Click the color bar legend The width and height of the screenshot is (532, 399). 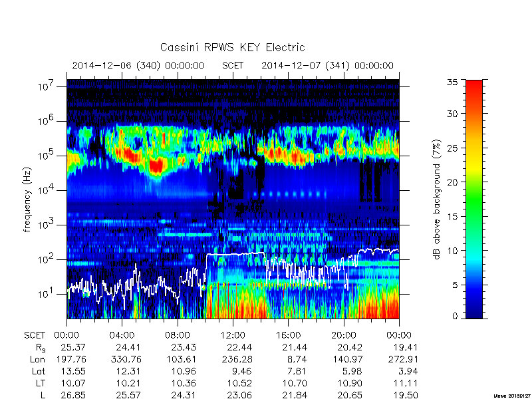(474, 199)
